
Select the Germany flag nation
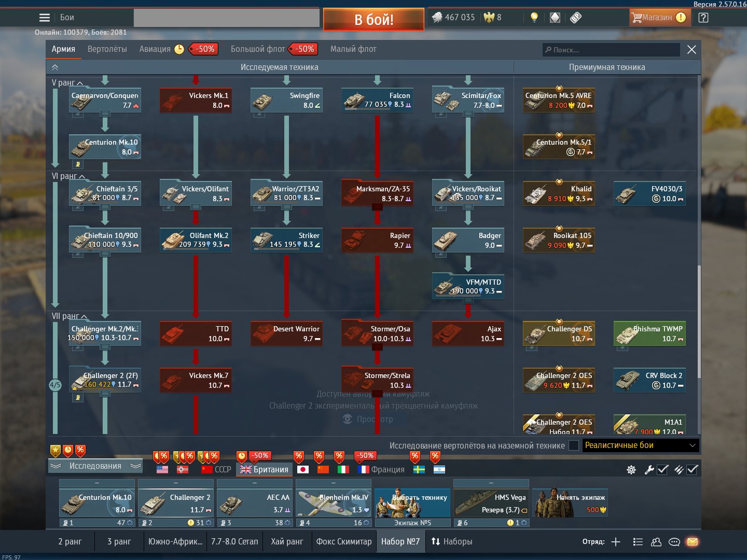(x=183, y=469)
